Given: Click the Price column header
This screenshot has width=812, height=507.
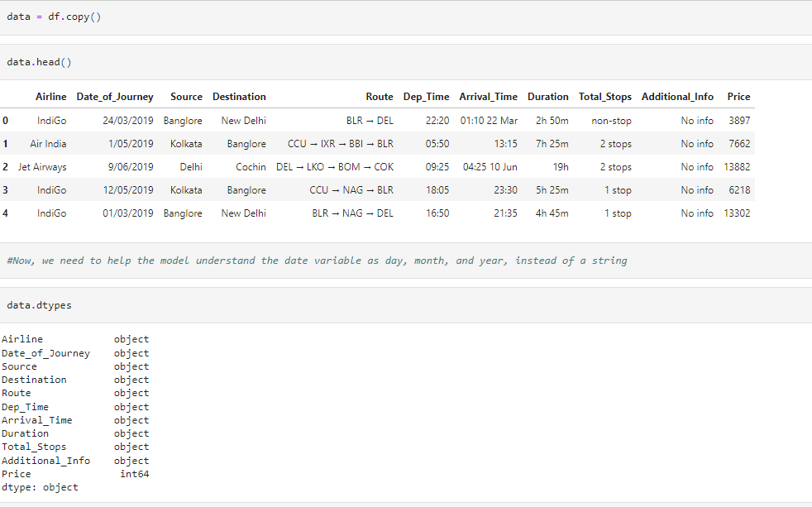Looking at the screenshot, I should point(738,96).
